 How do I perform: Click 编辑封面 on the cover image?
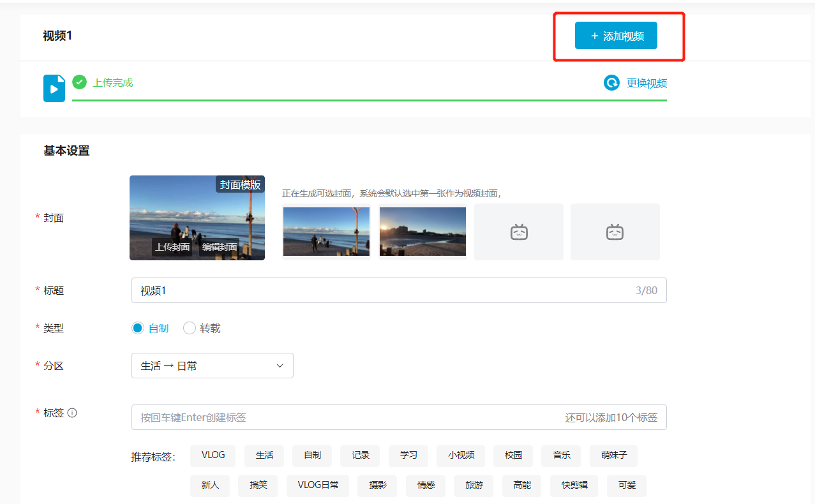click(x=220, y=247)
